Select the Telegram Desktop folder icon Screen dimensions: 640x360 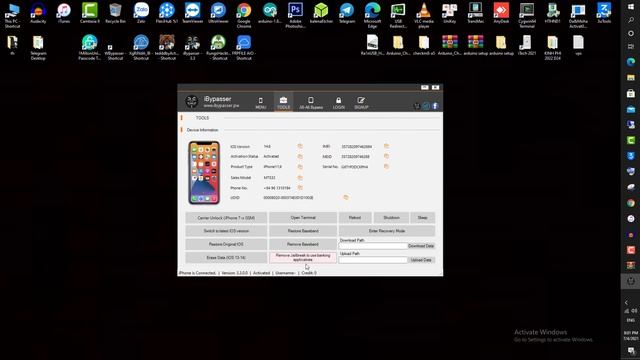[x=38, y=48]
